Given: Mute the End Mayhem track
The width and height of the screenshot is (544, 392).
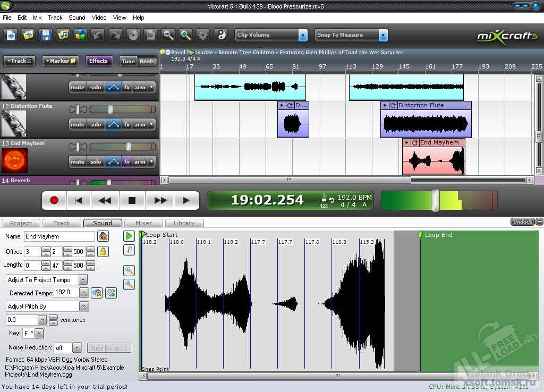Looking at the screenshot, I should tap(78, 161).
